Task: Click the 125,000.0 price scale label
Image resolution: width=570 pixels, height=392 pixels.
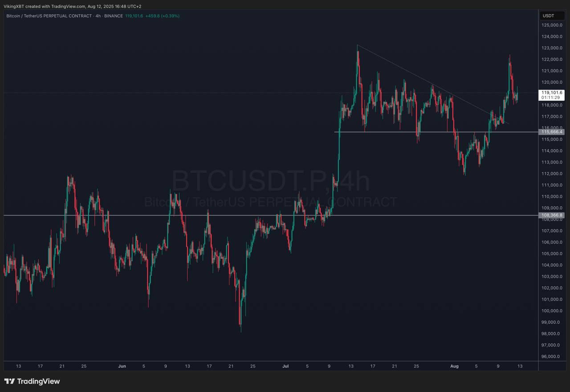Action: [x=552, y=25]
